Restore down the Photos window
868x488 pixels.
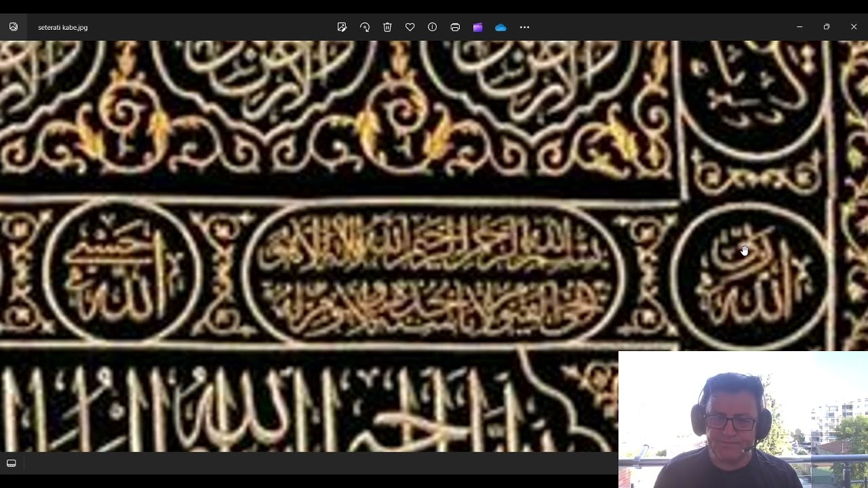(x=827, y=27)
